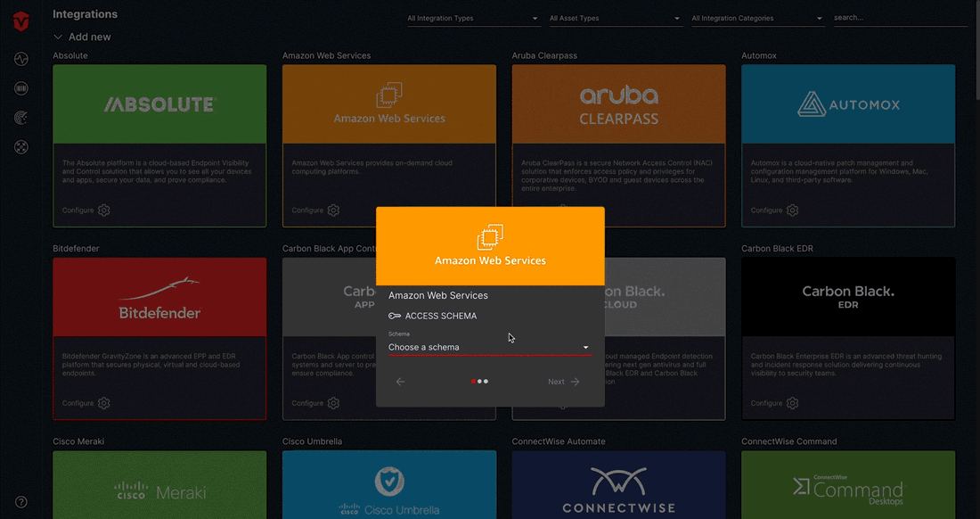Open the radar scan sidebar icon

coord(21,118)
